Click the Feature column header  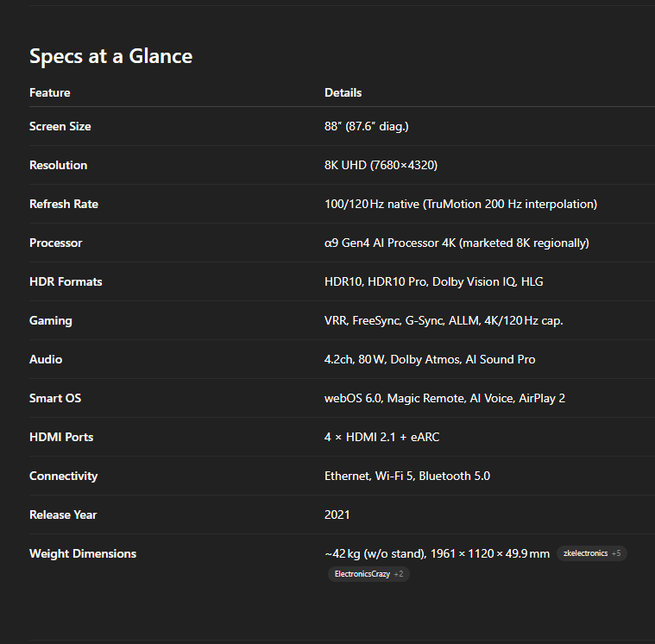click(50, 92)
